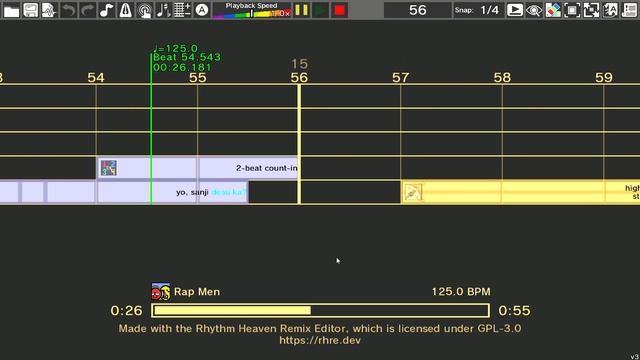Screen dimensions: 640x360
Task: Click the track grid plus/minus icon
Action: pos(182,10)
